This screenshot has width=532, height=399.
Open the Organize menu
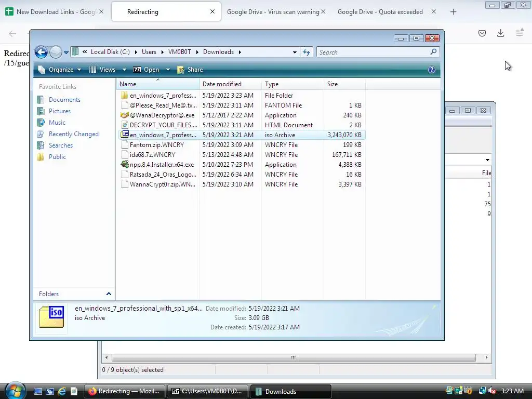(60, 70)
